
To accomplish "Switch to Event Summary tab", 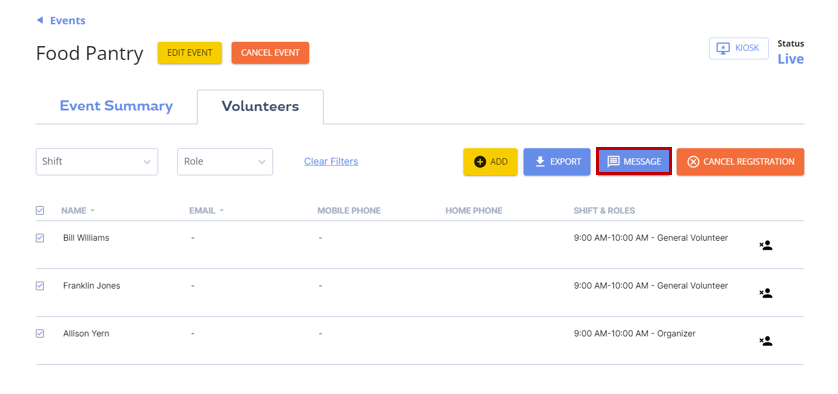I will coord(116,106).
